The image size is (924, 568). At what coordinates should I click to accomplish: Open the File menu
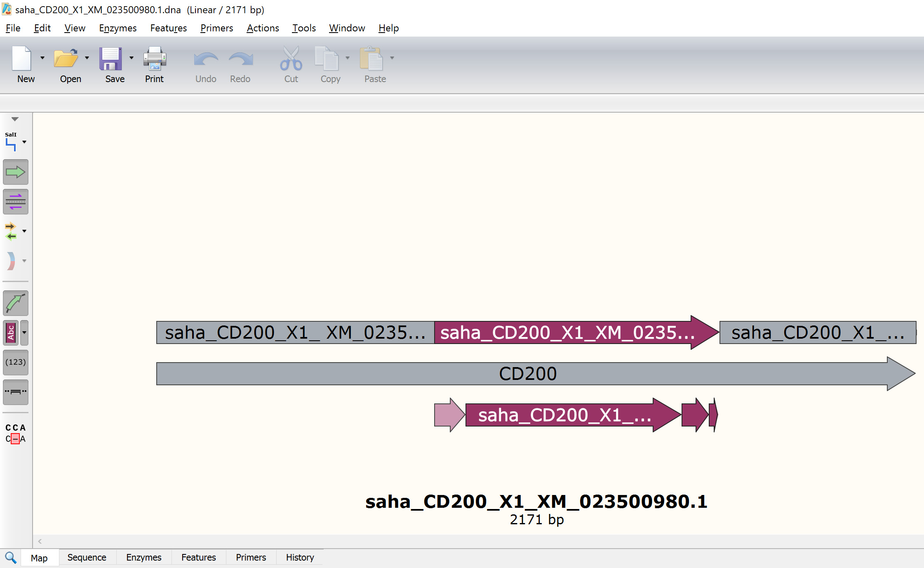pos(13,28)
